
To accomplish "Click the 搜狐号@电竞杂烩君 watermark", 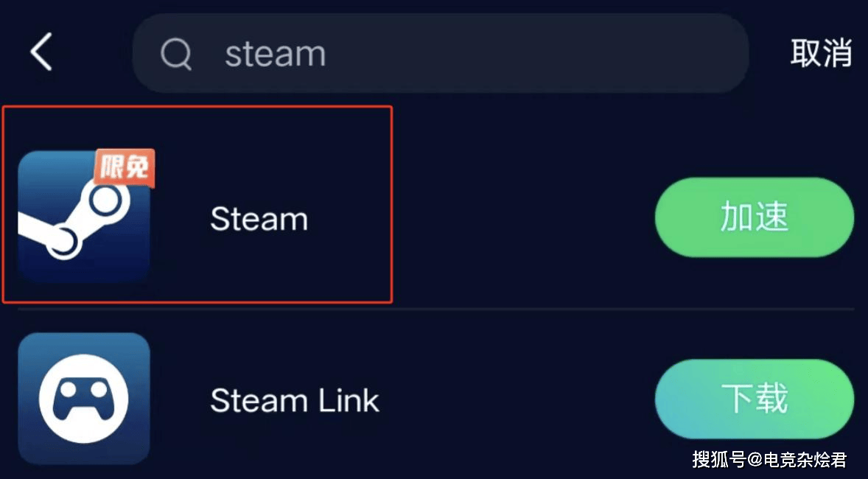I will tap(769, 460).
